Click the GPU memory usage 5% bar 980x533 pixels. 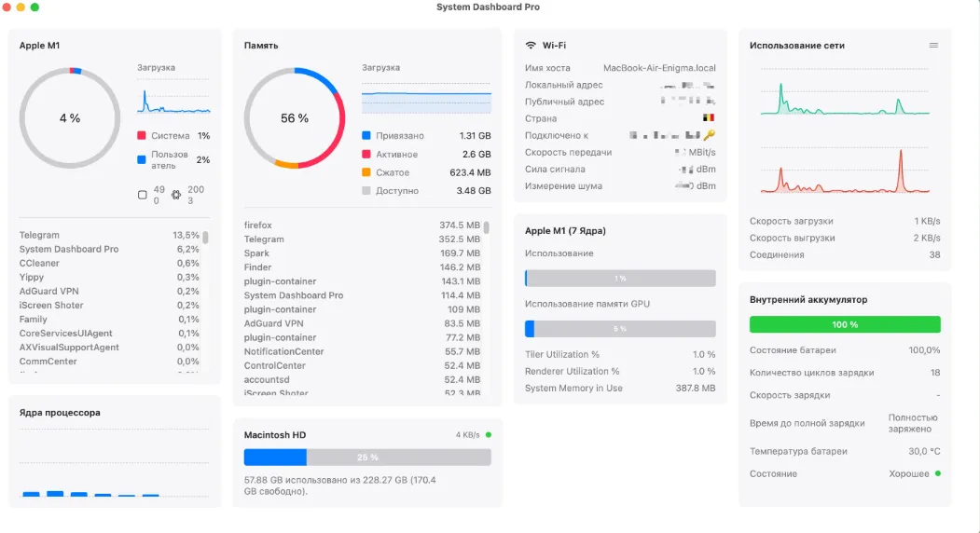[620, 329]
